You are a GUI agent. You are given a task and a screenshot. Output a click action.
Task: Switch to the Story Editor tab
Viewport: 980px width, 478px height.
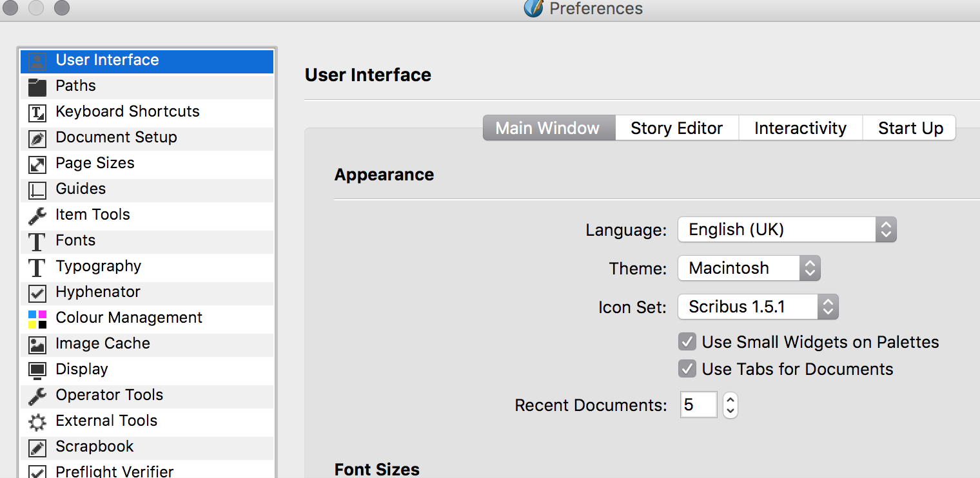pyautogui.click(x=676, y=128)
